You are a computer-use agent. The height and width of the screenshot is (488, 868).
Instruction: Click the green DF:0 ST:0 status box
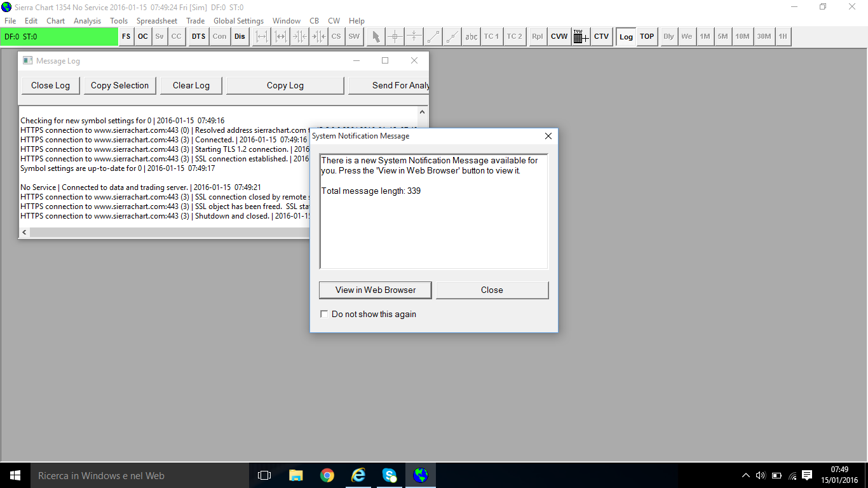60,37
